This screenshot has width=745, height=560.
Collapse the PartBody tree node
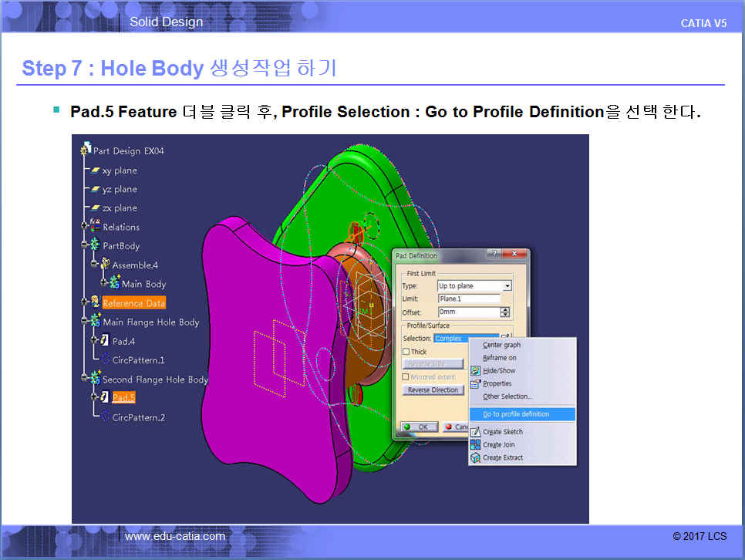pos(85,246)
